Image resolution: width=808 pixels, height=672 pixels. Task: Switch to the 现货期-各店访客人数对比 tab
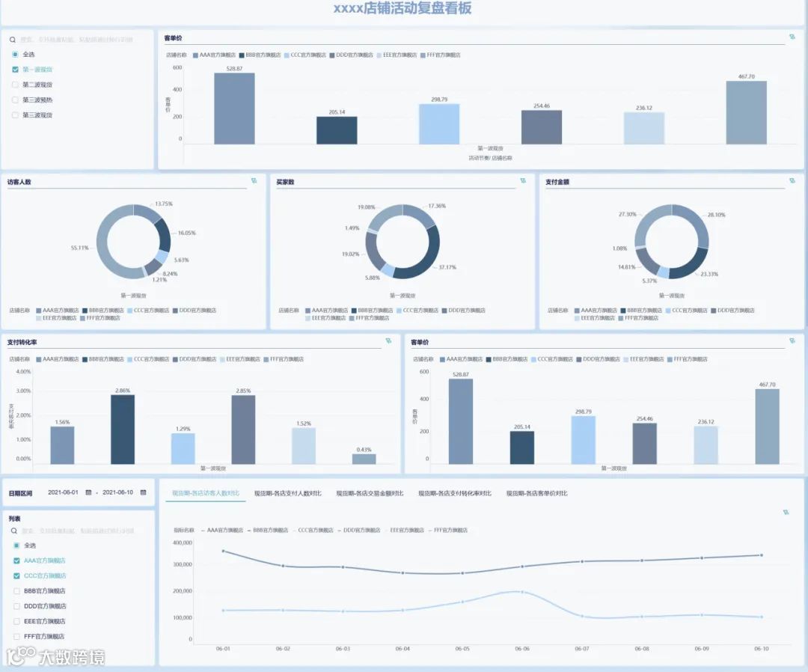(x=206, y=493)
